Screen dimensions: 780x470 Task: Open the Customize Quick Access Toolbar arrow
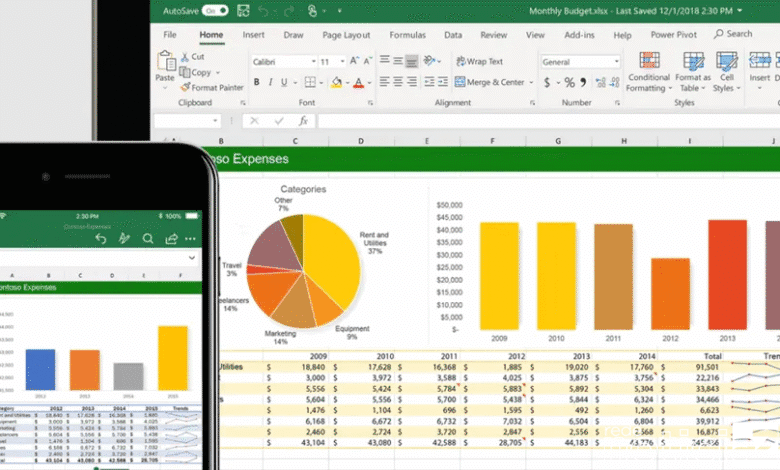click(x=339, y=10)
